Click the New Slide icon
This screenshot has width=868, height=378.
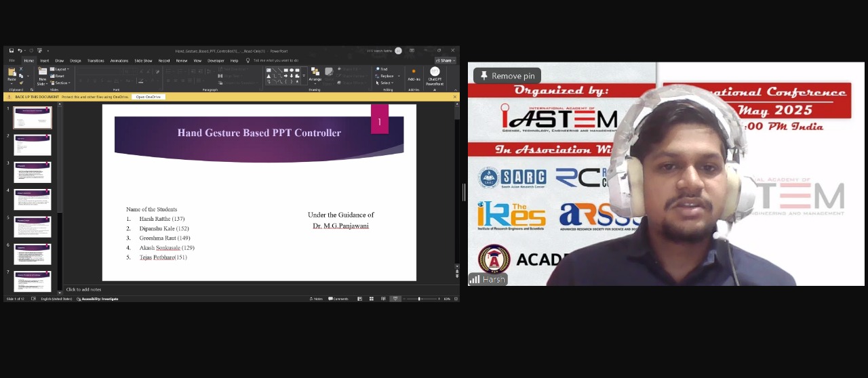coord(43,71)
